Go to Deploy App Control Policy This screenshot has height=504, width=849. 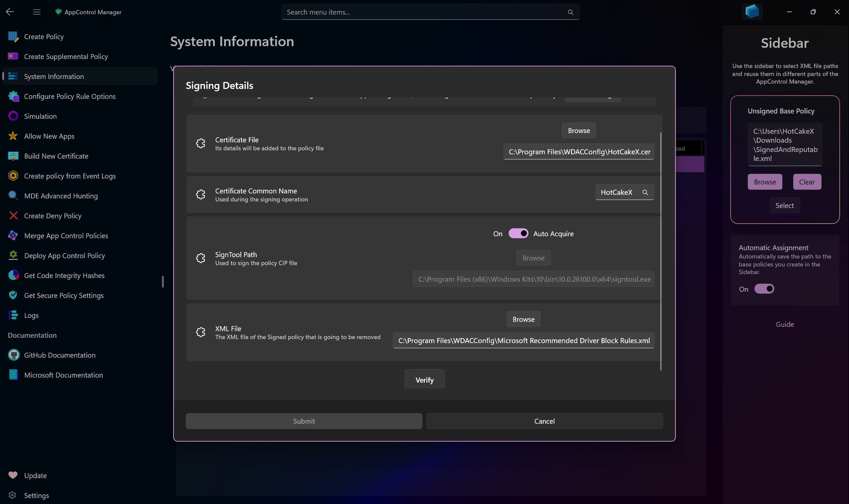[64, 256]
